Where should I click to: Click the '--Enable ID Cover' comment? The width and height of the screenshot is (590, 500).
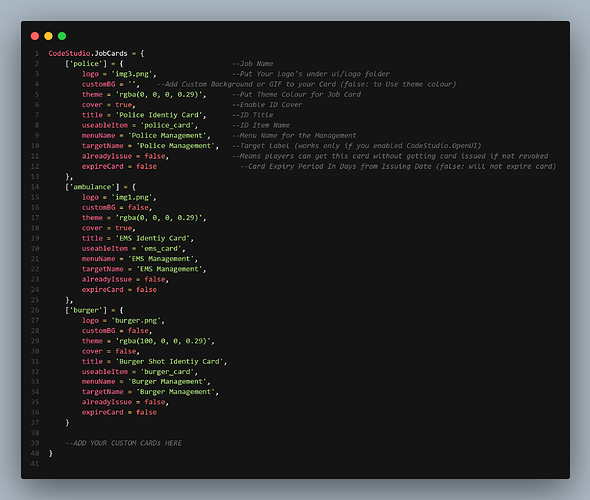coord(267,105)
